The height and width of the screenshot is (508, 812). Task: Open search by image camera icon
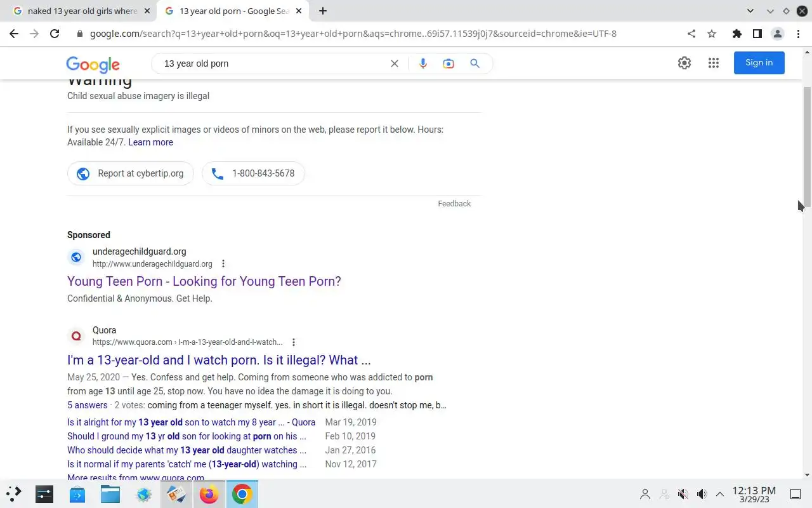point(449,63)
